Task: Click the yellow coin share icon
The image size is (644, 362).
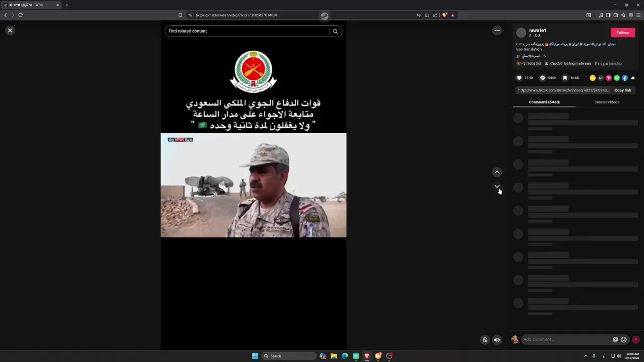Action: tap(593, 78)
